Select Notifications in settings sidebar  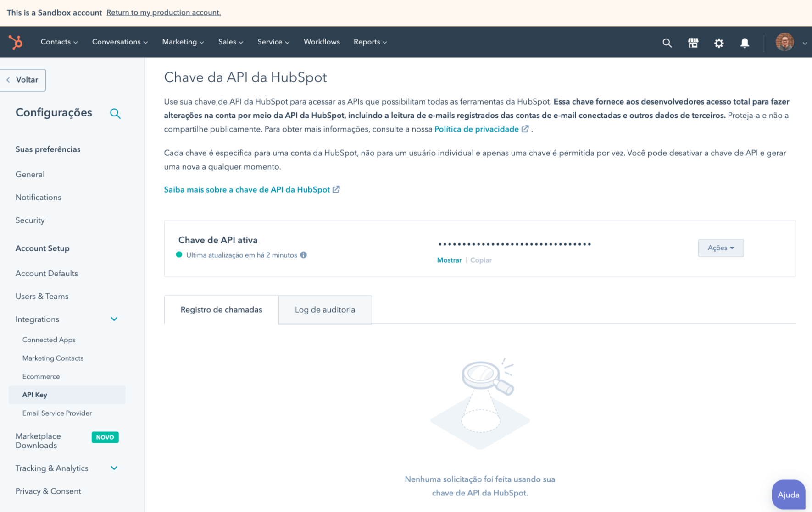[38, 198]
